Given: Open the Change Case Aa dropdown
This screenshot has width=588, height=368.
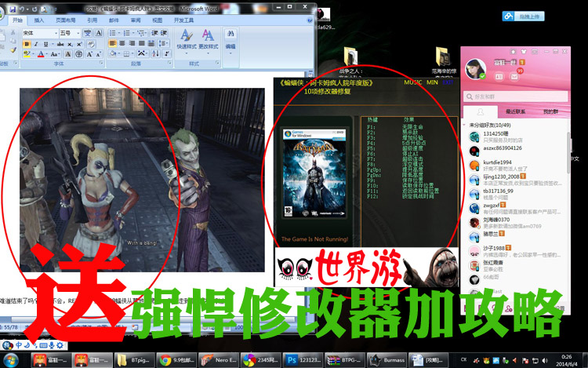Looking at the screenshot, I should (x=55, y=54).
